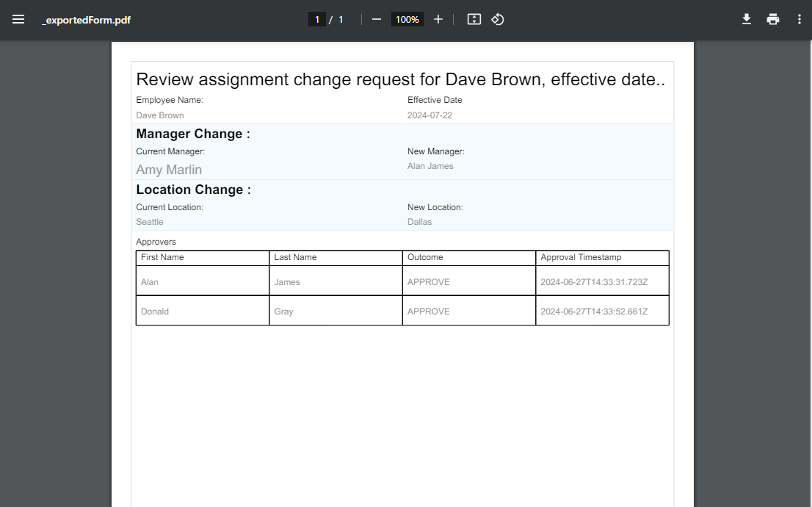
Task: Open the three-dot more actions menu
Action: point(800,20)
